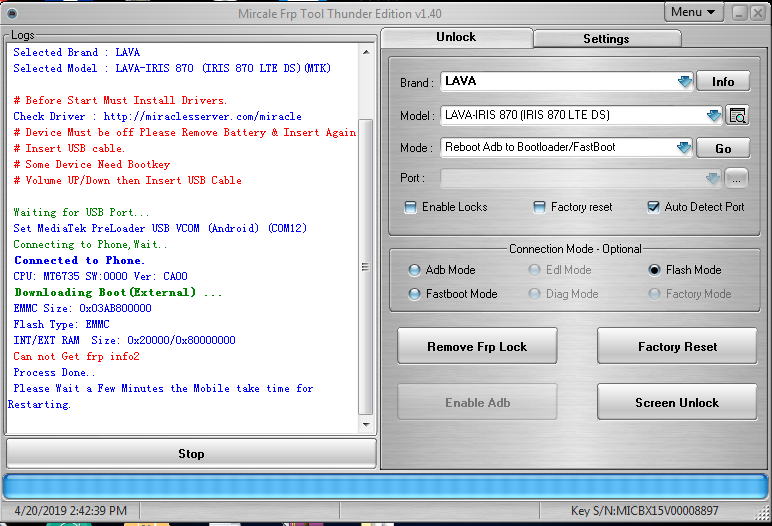Click the blue progress bar

(385, 487)
